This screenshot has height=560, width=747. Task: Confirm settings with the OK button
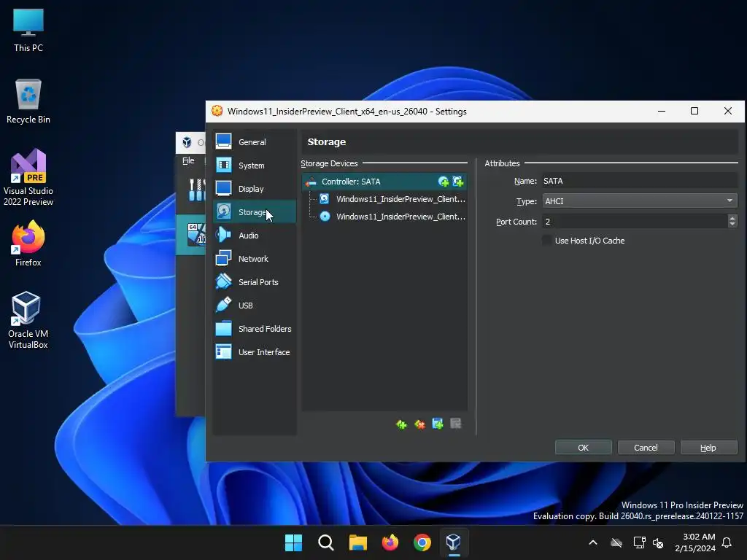point(583,448)
